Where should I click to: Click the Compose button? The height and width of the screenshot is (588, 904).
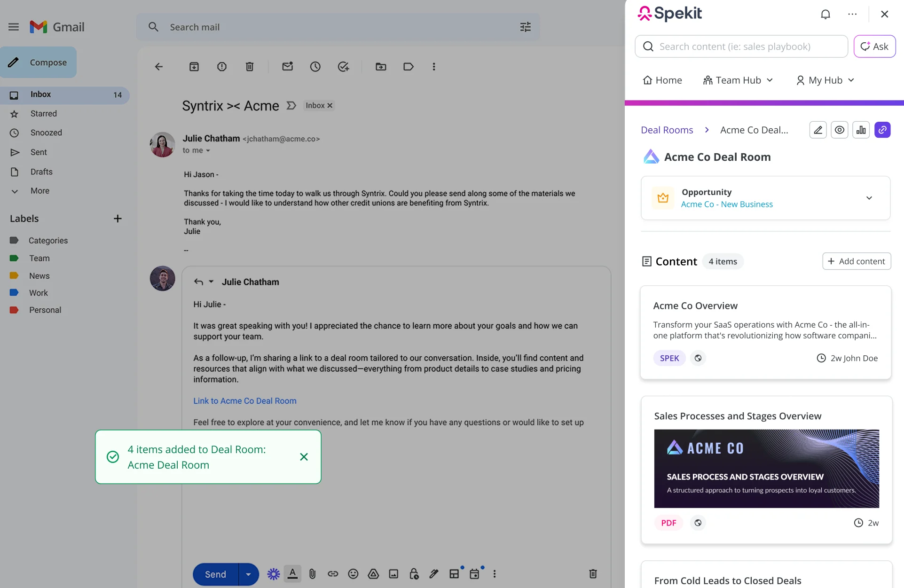(39, 62)
